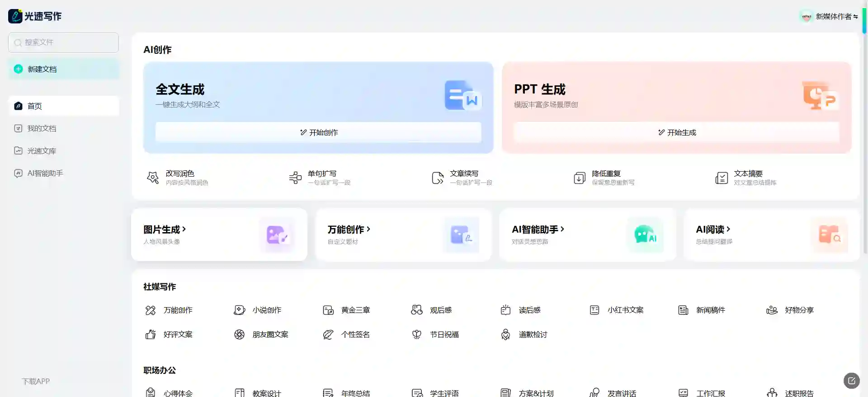Click the AI阅读 card icon
Viewport: 868px width, 397px height.
830,235
